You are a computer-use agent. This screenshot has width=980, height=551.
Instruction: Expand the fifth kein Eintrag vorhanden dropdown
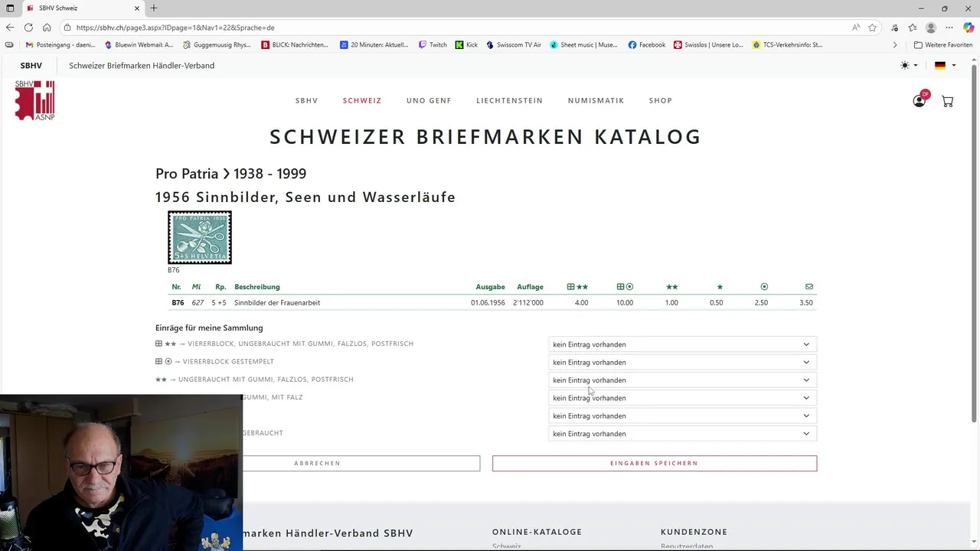[683, 416]
